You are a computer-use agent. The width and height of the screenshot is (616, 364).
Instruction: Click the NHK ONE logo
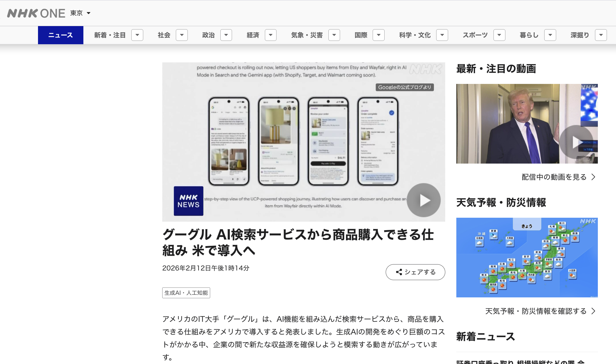tap(36, 13)
